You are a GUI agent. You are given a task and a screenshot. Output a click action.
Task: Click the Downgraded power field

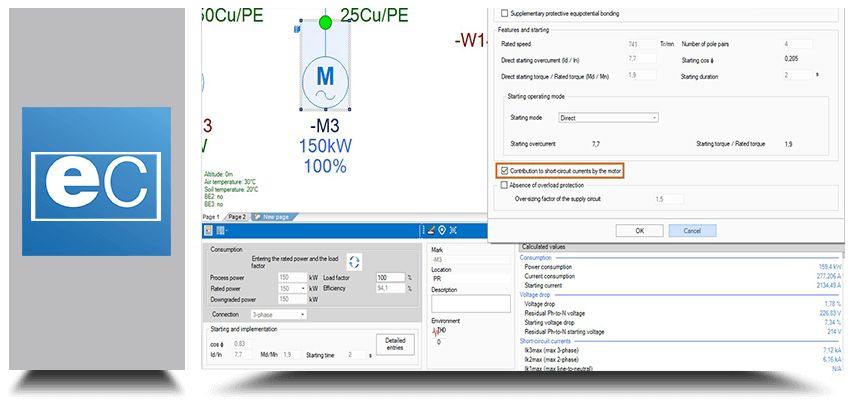(x=292, y=299)
